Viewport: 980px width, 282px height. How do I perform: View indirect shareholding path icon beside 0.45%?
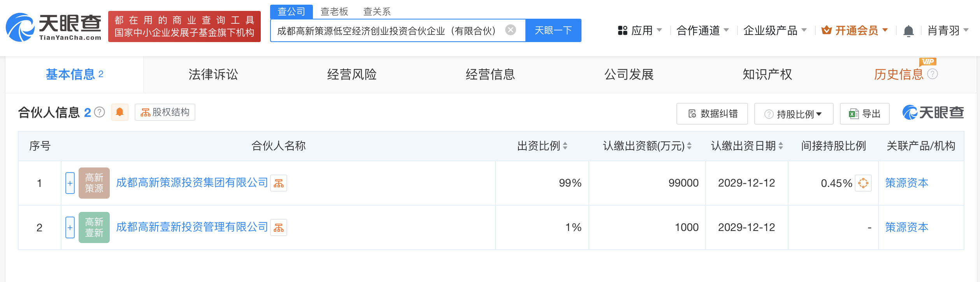point(863,183)
